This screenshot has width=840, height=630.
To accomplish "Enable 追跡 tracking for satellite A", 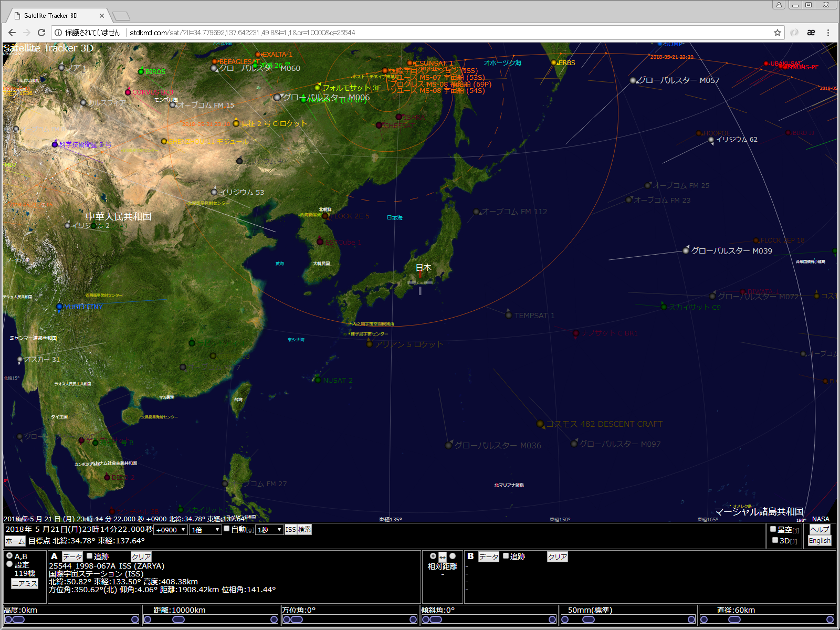I will (x=89, y=555).
